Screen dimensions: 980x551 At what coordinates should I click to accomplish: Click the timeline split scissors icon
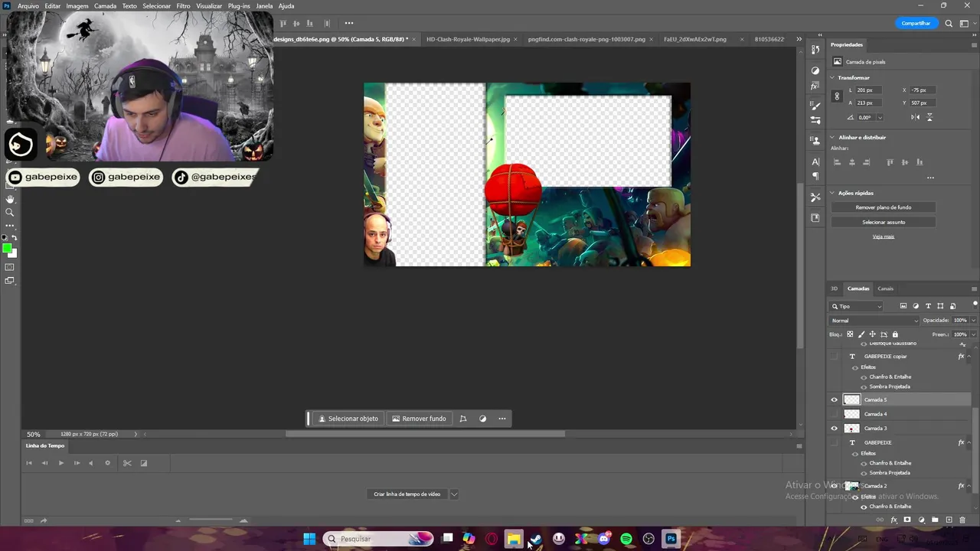coord(127,463)
